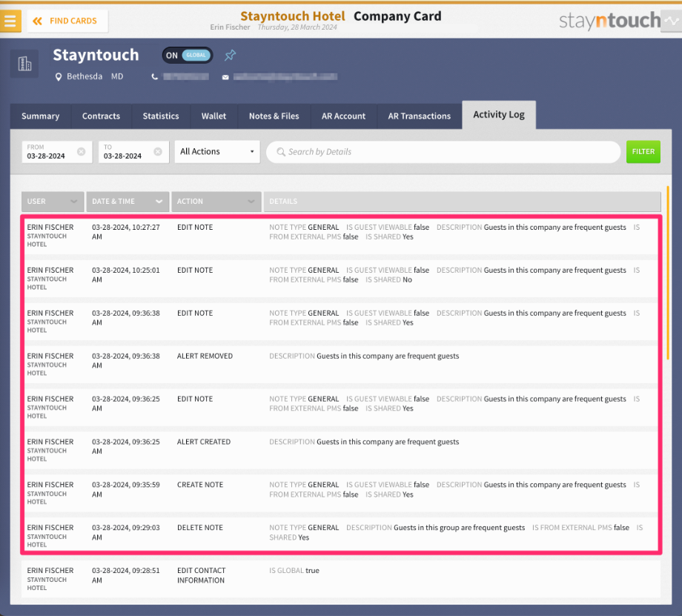Viewport: 682px width, 616px height.
Task: Click the Stayntouch company name heading
Action: pyautogui.click(x=96, y=56)
